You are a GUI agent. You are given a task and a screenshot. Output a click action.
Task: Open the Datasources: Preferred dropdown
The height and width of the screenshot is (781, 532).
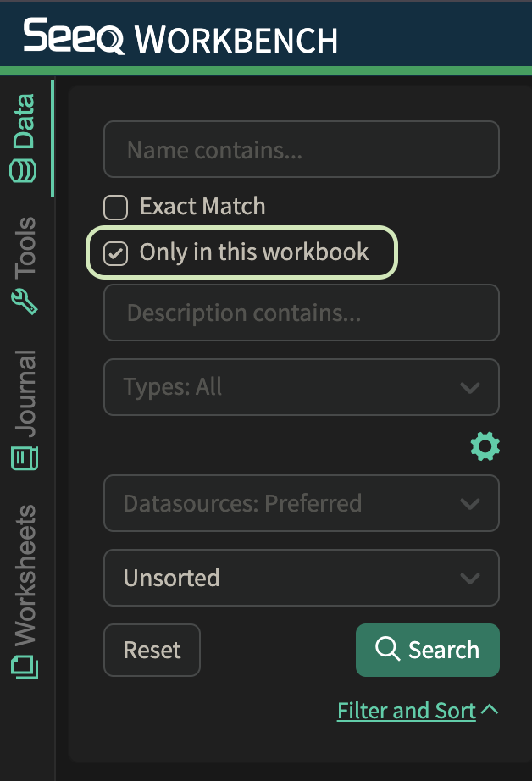[x=302, y=503]
